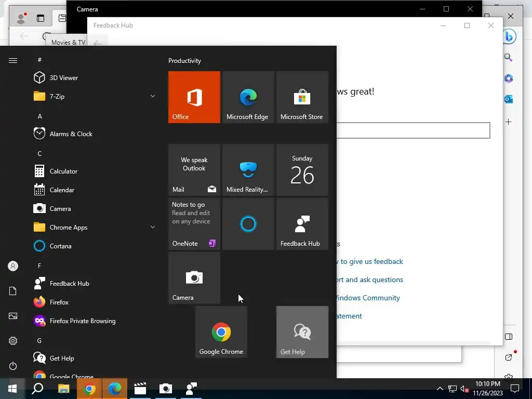532x399 pixels.
Task: Click the Windows Start button
Action: (x=12, y=389)
